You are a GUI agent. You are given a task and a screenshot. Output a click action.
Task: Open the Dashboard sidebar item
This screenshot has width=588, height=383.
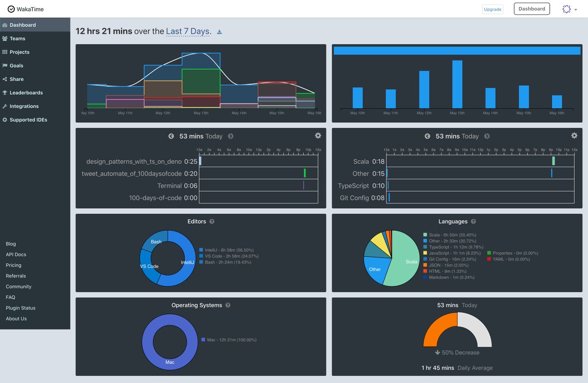coord(35,25)
